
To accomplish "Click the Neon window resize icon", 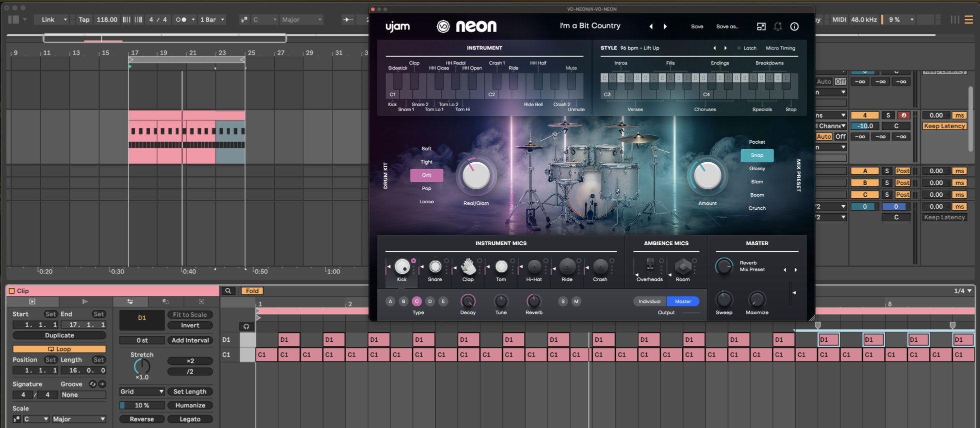I will pos(761,27).
